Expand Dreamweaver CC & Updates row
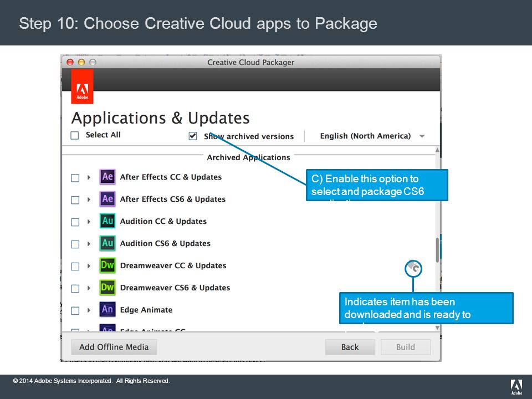The height and width of the screenshot is (399, 532). (89, 265)
